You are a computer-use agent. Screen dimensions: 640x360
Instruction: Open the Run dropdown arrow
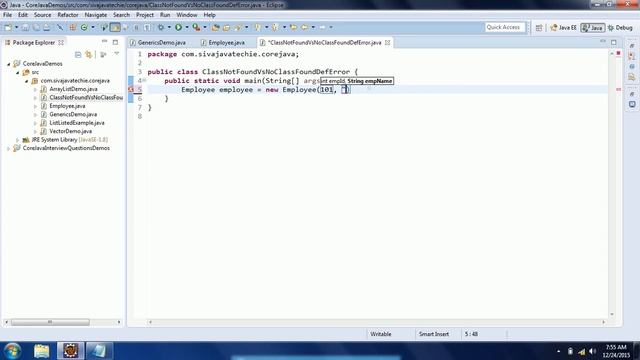pyautogui.click(x=187, y=27)
